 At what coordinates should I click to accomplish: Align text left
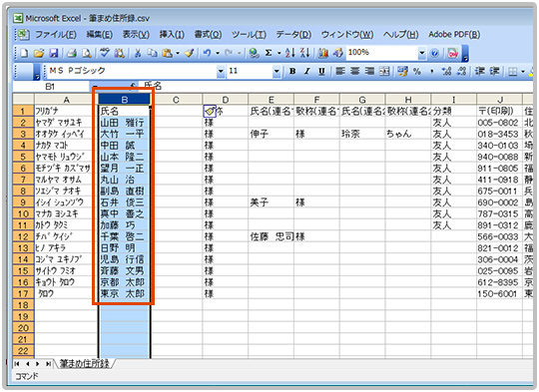pos(340,71)
